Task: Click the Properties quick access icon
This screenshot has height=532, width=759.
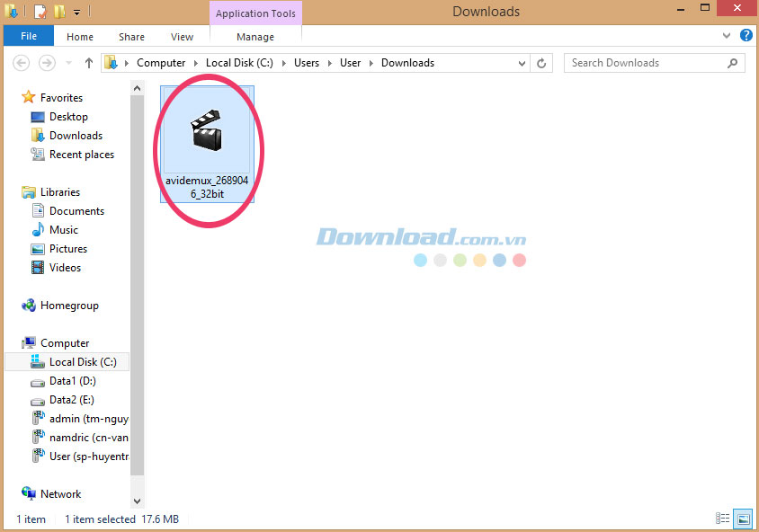Action: [x=40, y=11]
